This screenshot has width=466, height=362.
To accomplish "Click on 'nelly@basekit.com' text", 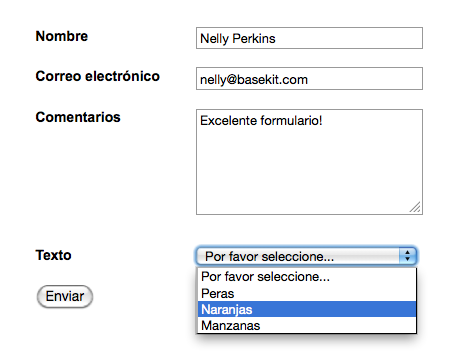I will click(254, 80).
